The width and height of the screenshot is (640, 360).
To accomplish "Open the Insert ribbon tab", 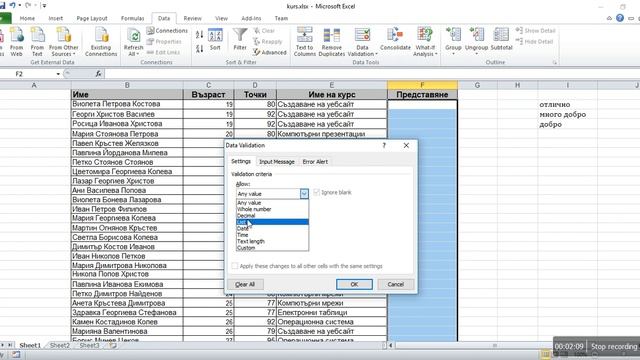I will pos(56,18).
